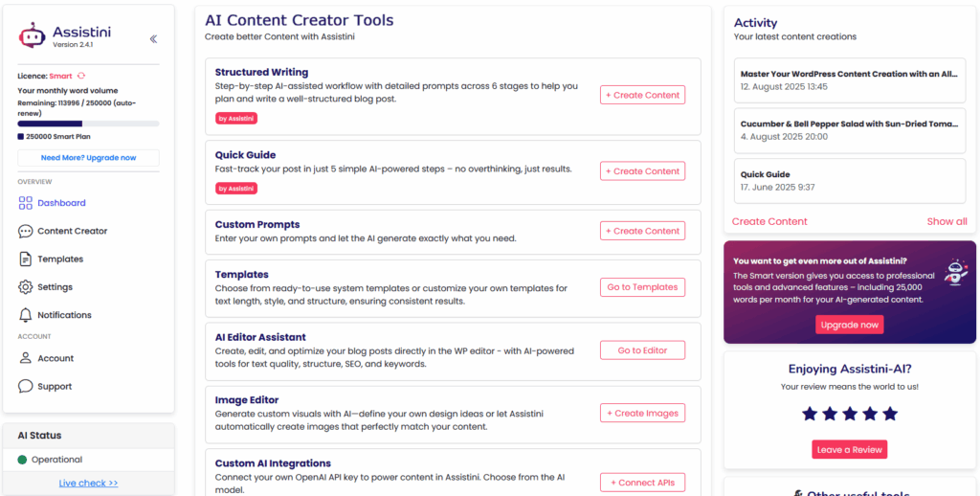Click the 250000 Smart Plan legend
Screen dimensions: 980x496
(55, 136)
